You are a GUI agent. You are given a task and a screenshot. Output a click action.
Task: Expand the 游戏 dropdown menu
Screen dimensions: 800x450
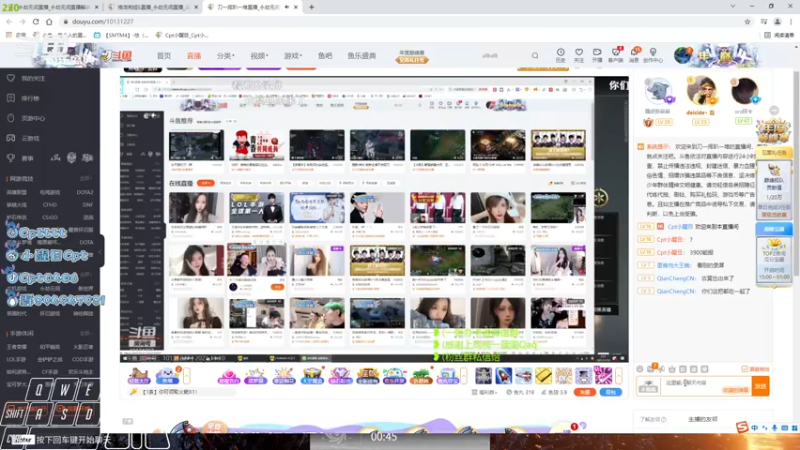click(x=293, y=56)
